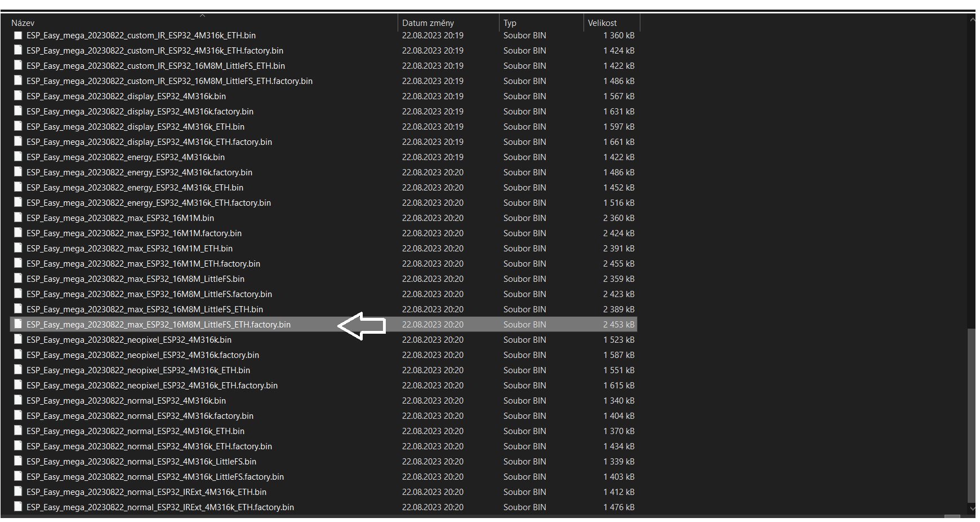Click file icon beside custom_IR_ESP32_4M316k_ETH.factory.bin
Screen dimensions: 980x522
point(18,51)
